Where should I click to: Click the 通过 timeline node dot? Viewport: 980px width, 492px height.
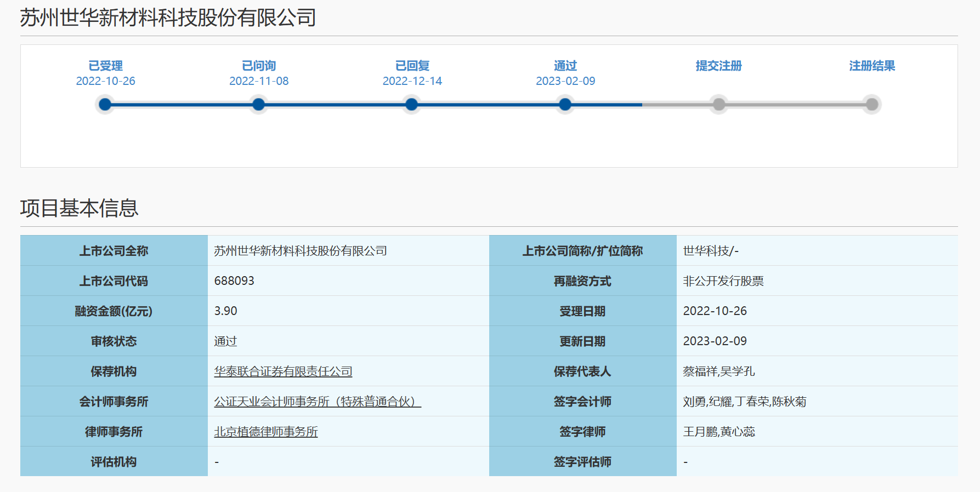point(565,104)
